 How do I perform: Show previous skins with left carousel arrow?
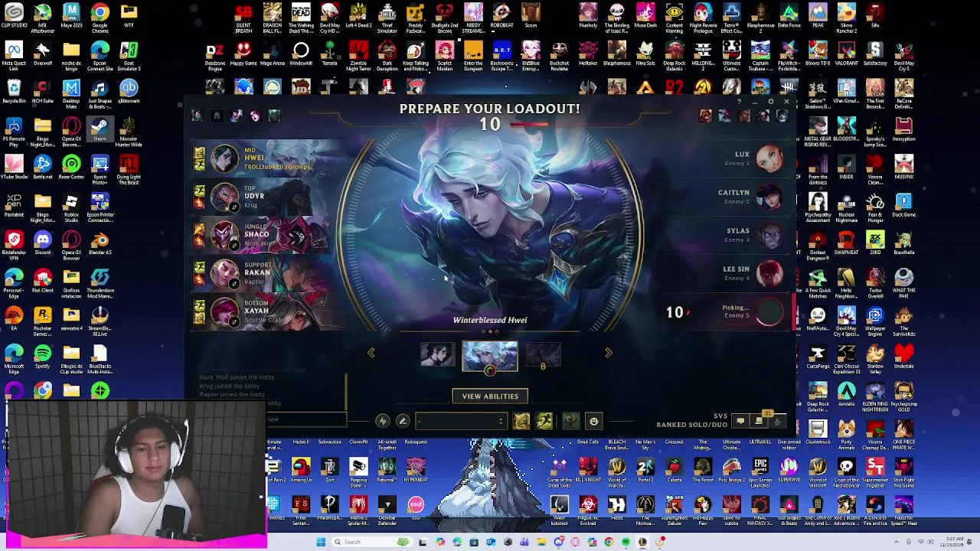[371, 353]
